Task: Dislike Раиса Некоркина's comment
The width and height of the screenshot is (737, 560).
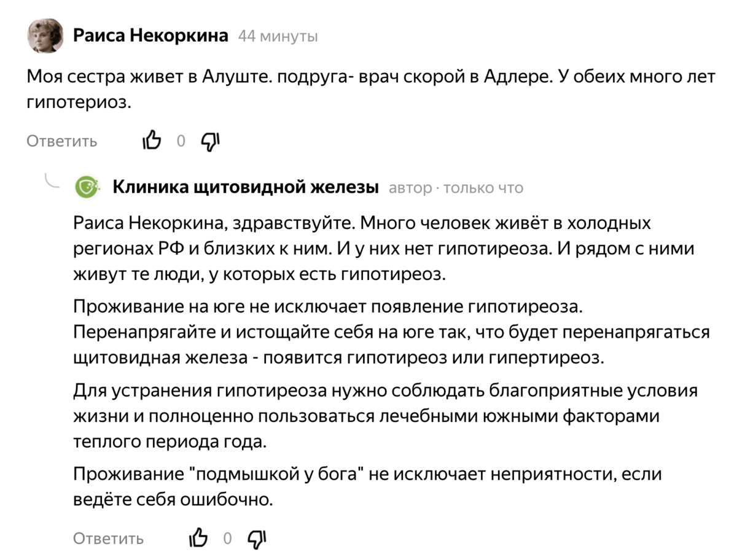Action: [210, 141]
